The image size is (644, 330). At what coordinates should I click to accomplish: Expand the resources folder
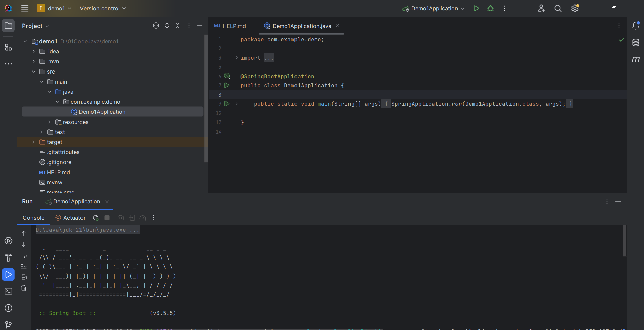(x=49, y=122)
